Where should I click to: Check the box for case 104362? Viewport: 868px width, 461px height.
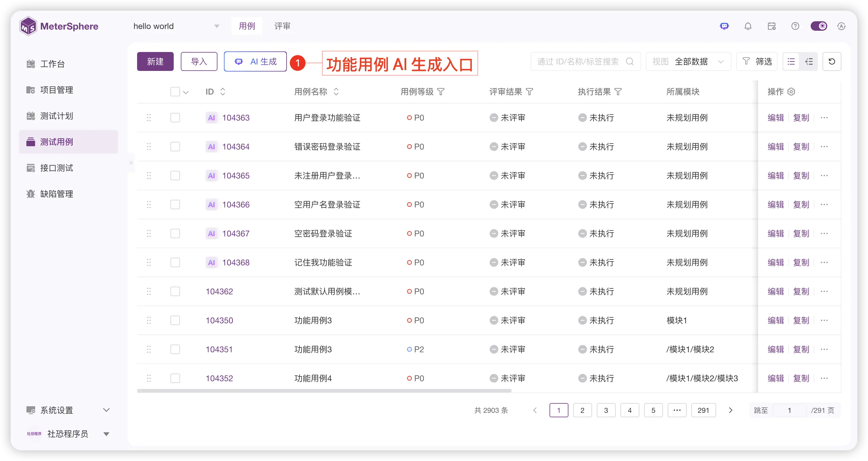click(175, 291)
